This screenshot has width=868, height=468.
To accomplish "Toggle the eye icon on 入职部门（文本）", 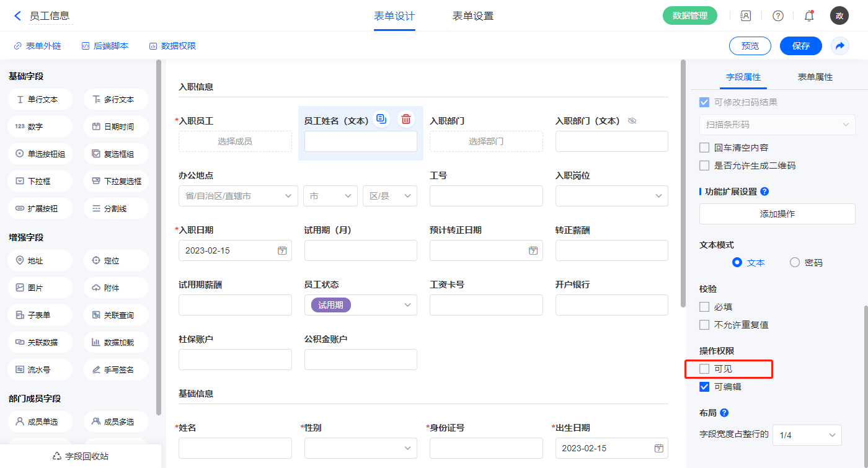I will tap(632, 121).
